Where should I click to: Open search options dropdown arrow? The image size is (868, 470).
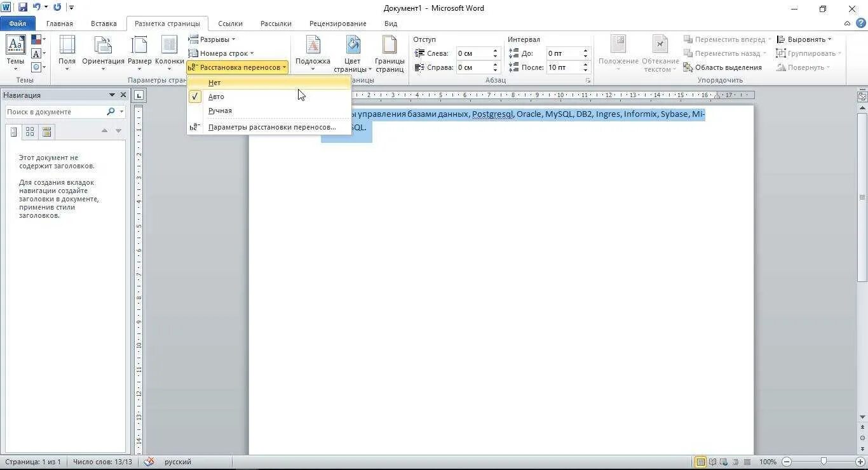tap(121, 112)
